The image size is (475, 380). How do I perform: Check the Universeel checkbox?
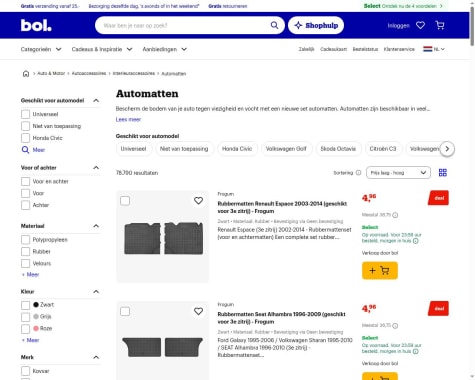(x=25, y=114)
